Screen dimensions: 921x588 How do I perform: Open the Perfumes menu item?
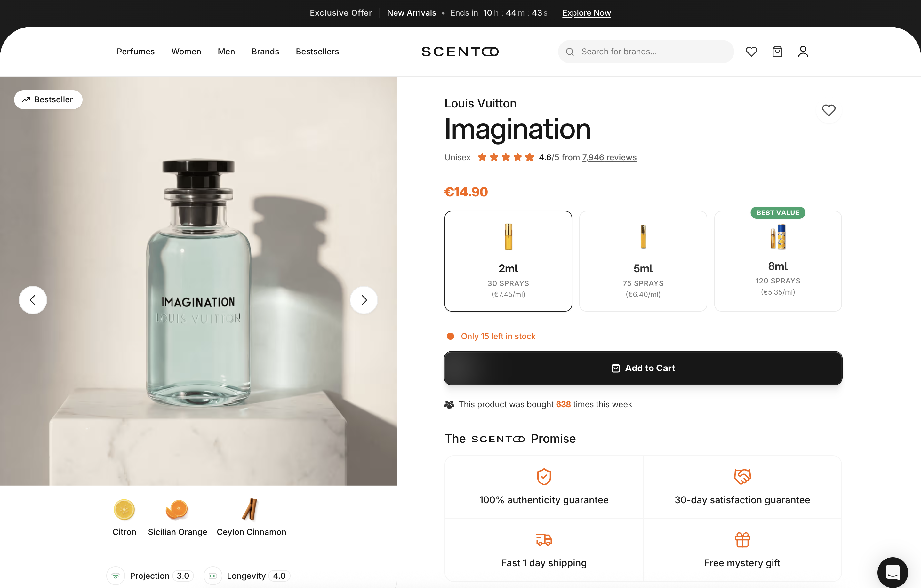coord(135,51)
